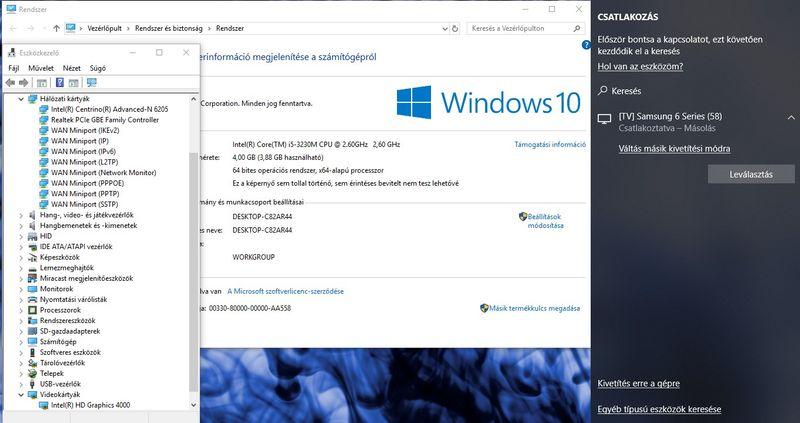Select the SD-gazdaadapterek tree item
Image resolution: width=800 pixels, height=423 pixels.
[70, 331]
